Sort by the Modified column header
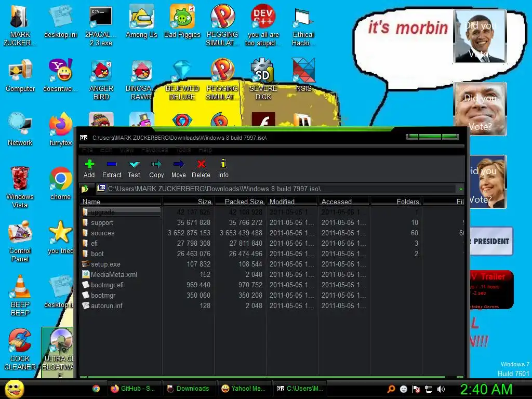 (x=292, y=202)
